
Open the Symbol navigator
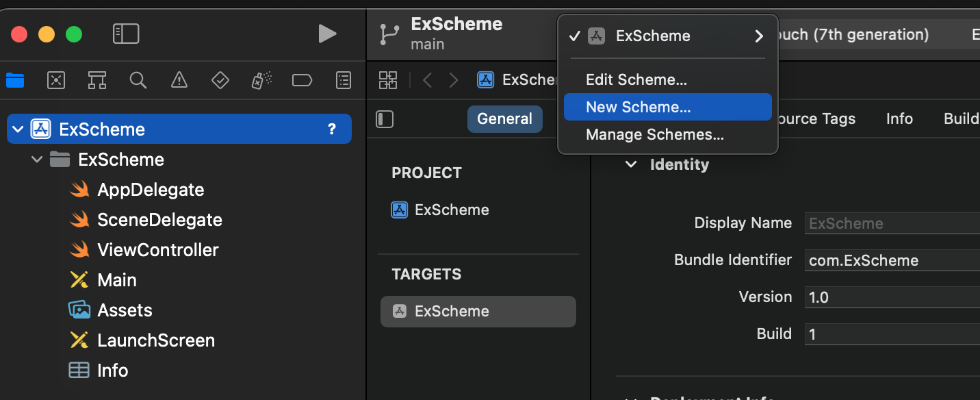pyautogui.click(x=97, y=81)
